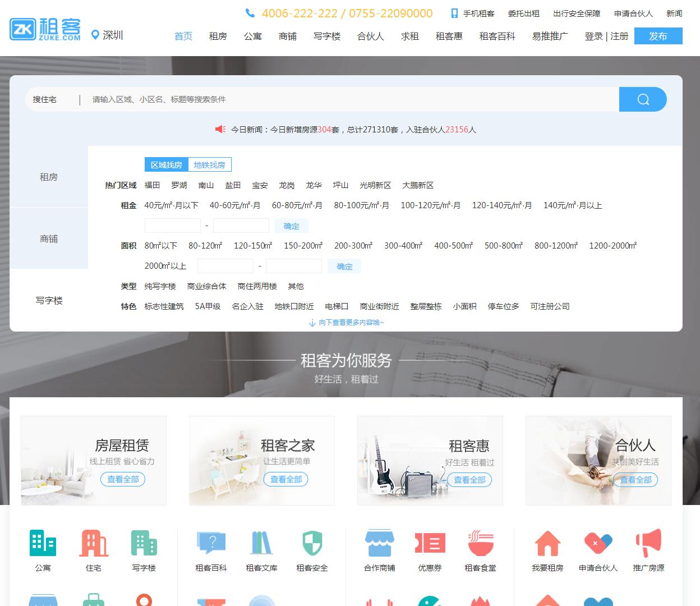Select the 租房 side tab
This screenshot has width=700, height=606.
coord(49,177)
